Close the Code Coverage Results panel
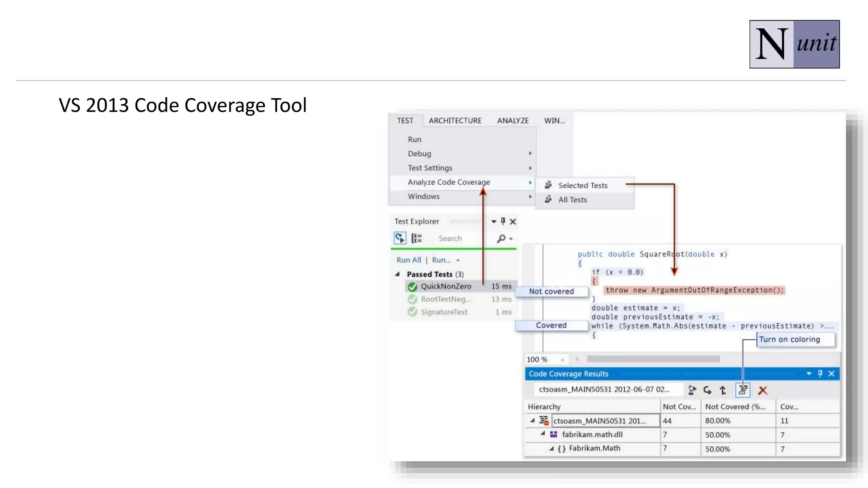868x488 pixels. [831, 374]
